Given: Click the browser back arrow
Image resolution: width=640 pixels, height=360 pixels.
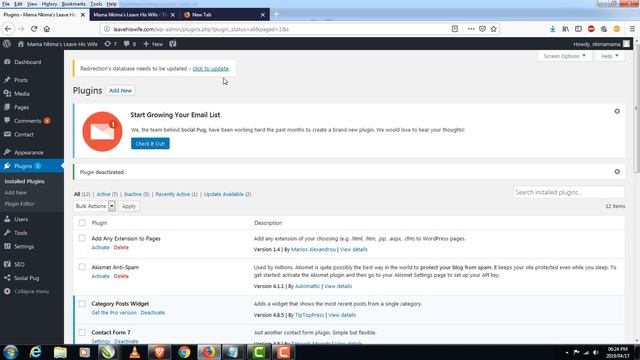Looking at the screenshot, I should pyautogui.click(x=8, y=29).
